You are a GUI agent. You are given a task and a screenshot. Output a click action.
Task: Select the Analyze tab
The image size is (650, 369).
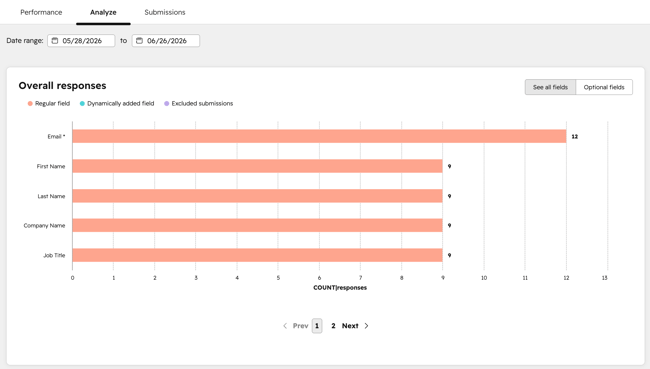[103, 12]
